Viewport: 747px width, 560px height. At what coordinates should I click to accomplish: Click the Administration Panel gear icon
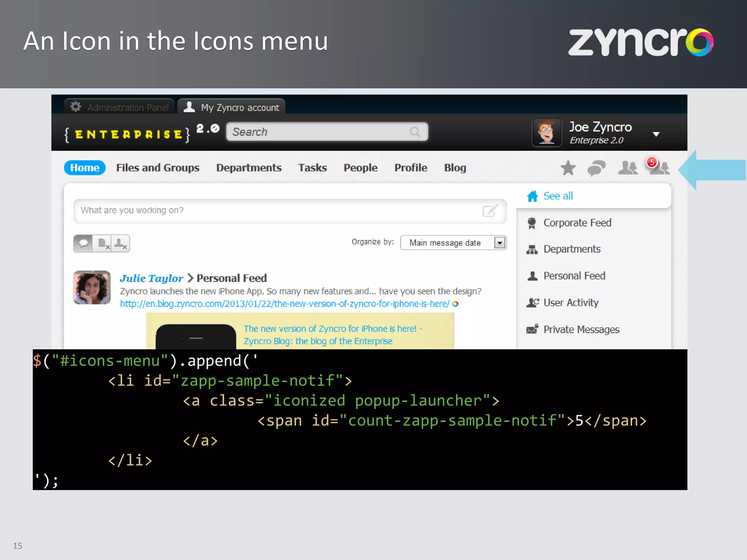pos(76,107)
